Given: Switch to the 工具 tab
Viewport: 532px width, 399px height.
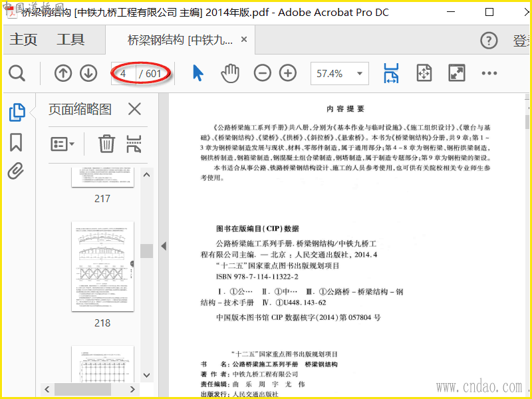Looking at the screenshot, I should coord(70,39).
